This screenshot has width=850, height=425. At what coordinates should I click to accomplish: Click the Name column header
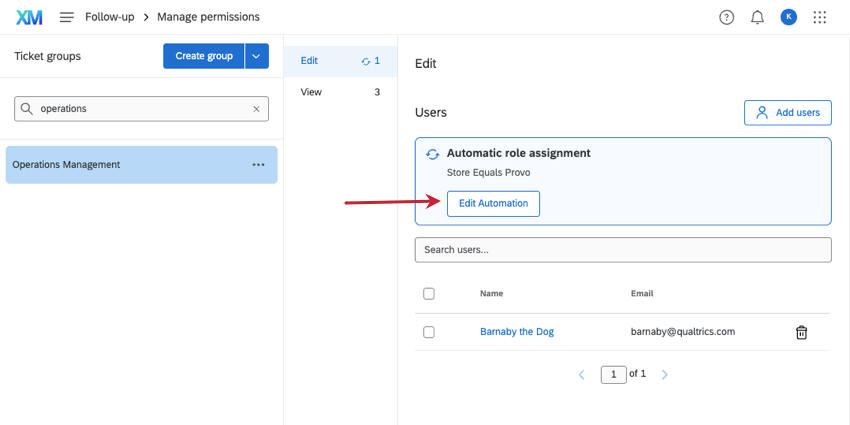[x=492, y=294]
